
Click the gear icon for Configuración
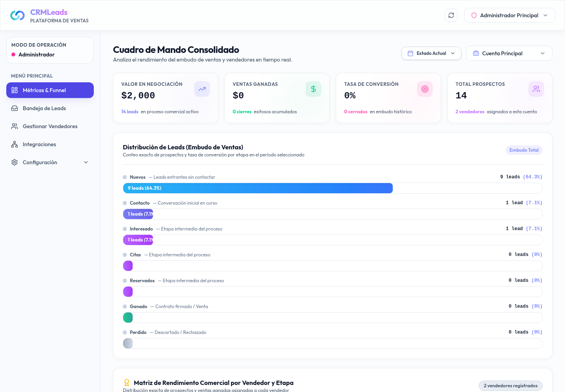pyautogui.click(x=15, y=162)
